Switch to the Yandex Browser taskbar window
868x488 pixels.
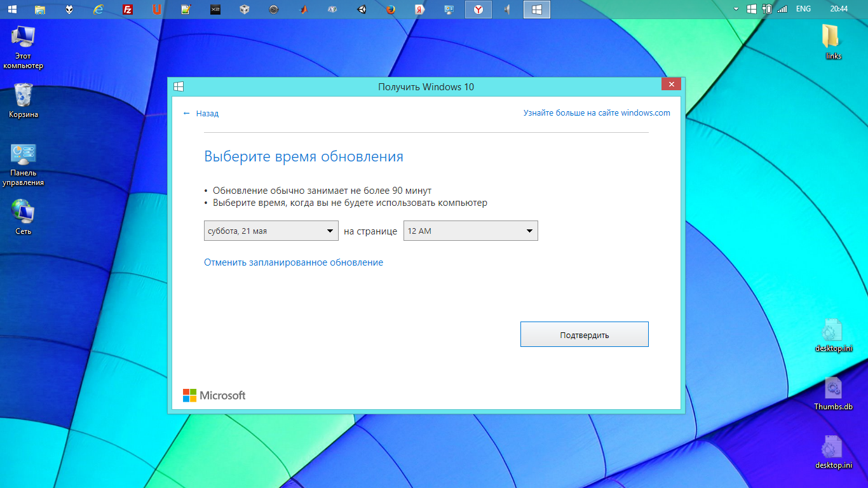478,10
